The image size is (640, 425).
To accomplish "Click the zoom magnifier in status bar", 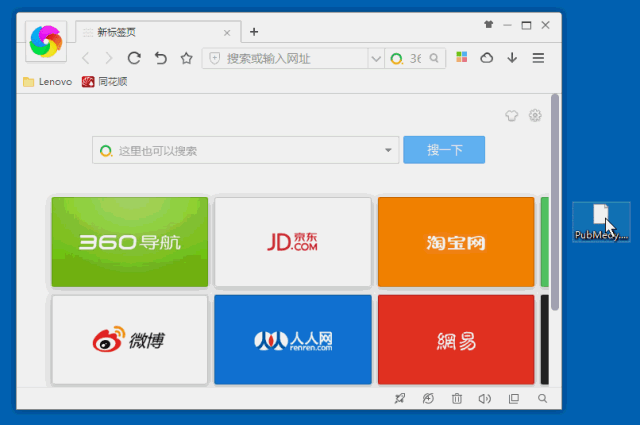I will coord(542,398).
